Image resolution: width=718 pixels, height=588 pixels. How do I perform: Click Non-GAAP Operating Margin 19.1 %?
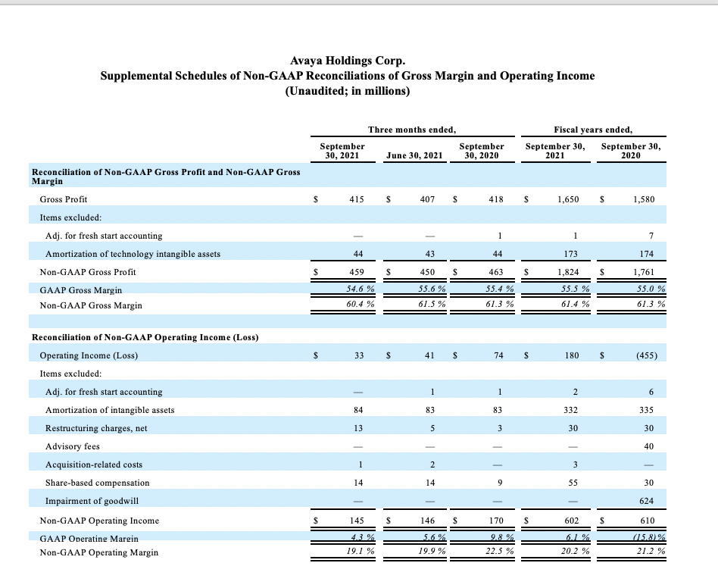click(x=360, y=552)
